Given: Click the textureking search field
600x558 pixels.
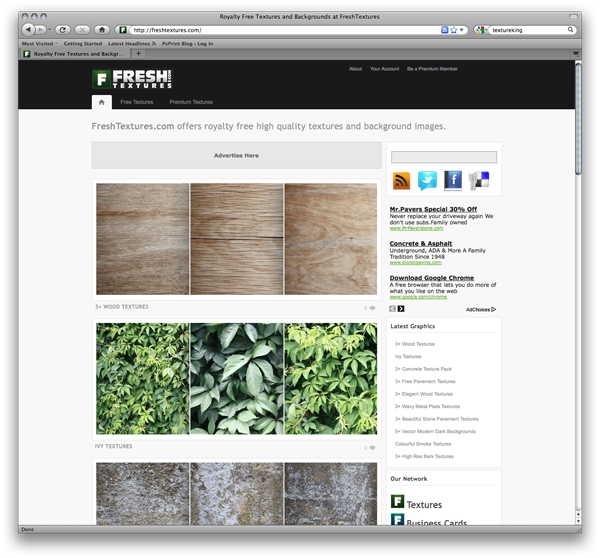Looking at the screenshot, I should (528, 30).
